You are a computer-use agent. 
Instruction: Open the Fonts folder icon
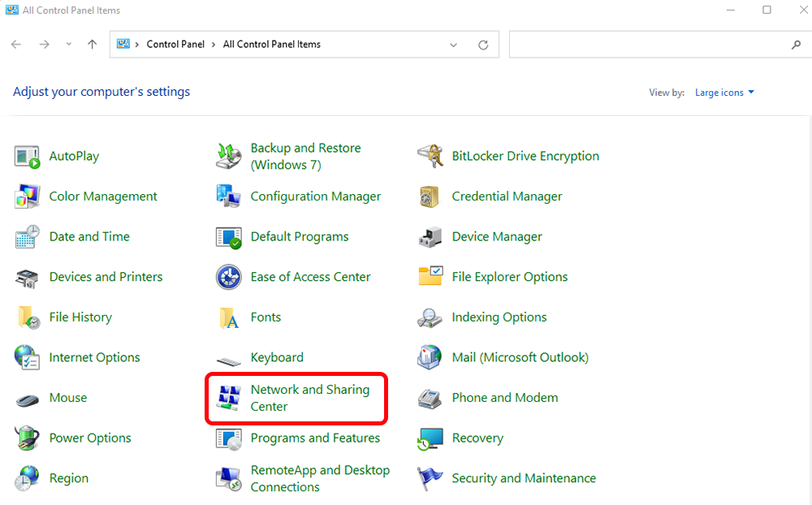[228, 317]
